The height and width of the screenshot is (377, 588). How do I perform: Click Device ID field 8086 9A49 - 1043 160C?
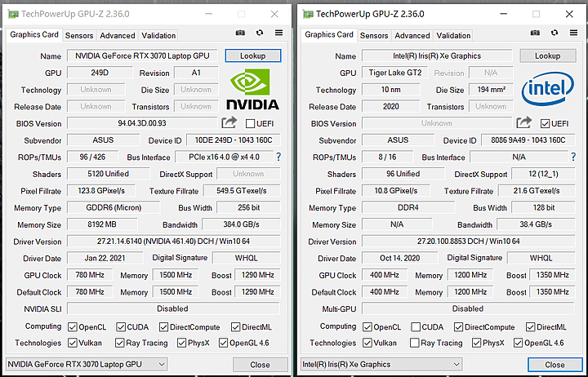[x=528, y=140]
